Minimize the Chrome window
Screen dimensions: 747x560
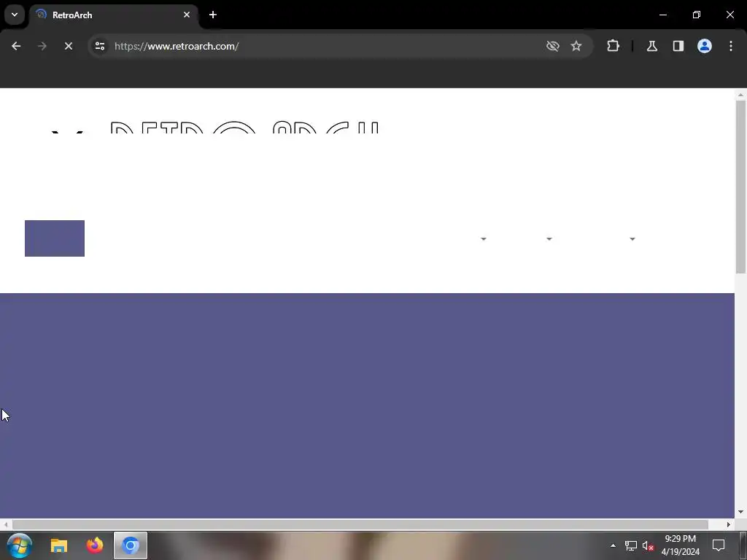coord(663,15)
